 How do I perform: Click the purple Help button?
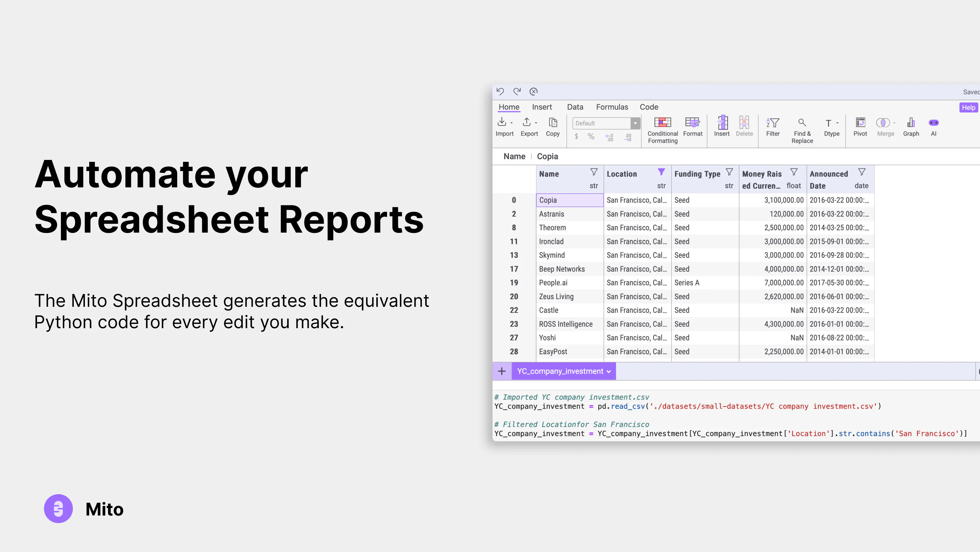[x=968, y=108]
